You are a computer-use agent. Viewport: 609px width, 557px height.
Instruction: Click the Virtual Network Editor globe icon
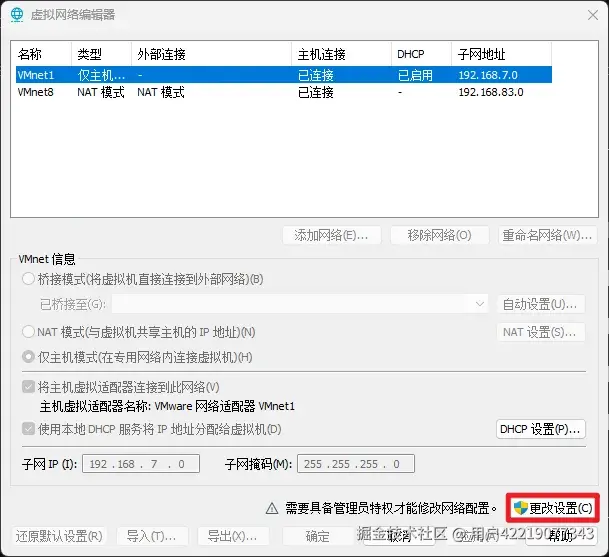coord(17,15)
